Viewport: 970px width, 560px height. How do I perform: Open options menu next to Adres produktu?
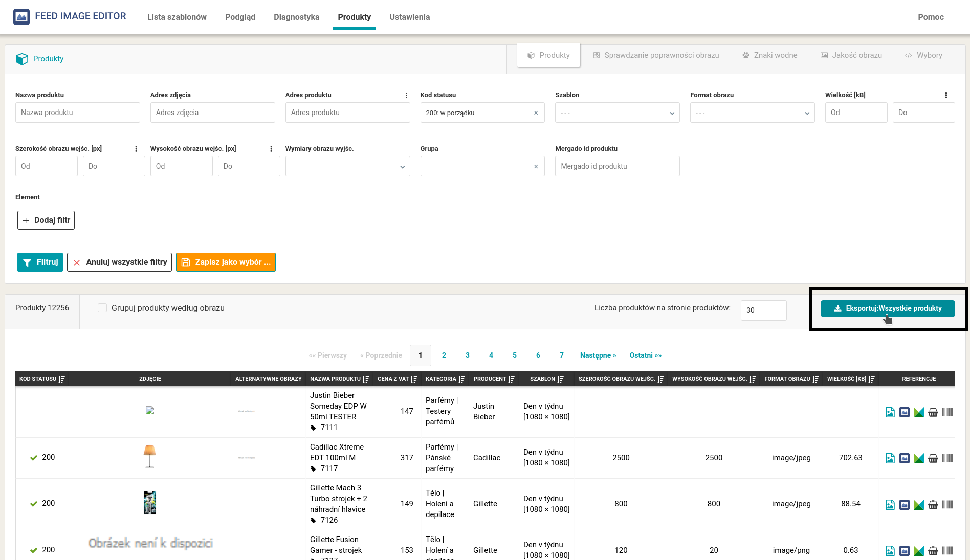click(406, 95)
